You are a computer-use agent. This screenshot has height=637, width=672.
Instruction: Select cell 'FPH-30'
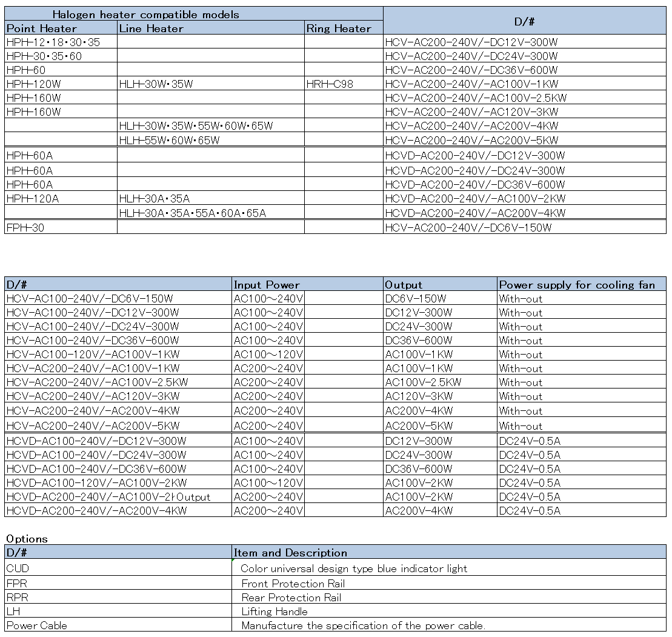(x=61, y=227)
